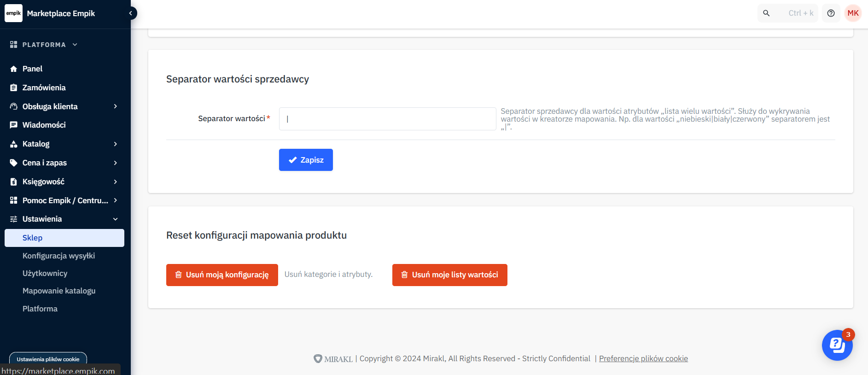Click Usuń moje listy wartości
Image resolution: width=868 pixels, height=375 pixels.
(449, 275)
